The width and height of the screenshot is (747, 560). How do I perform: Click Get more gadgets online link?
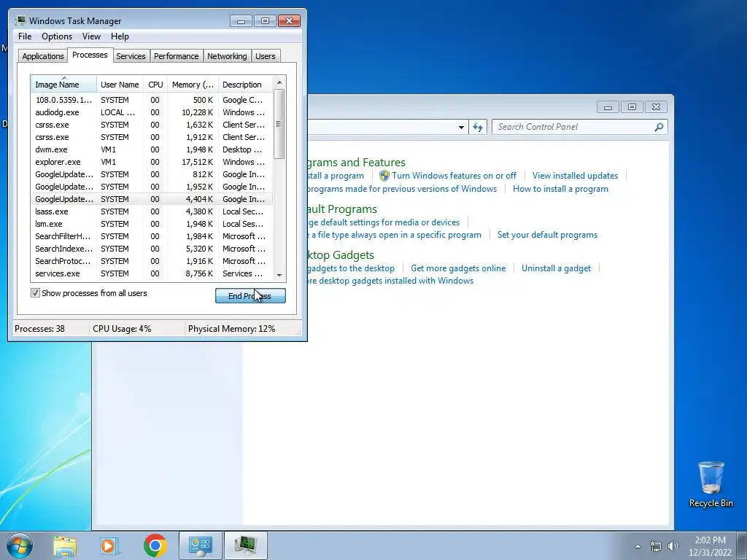(458, 268)
